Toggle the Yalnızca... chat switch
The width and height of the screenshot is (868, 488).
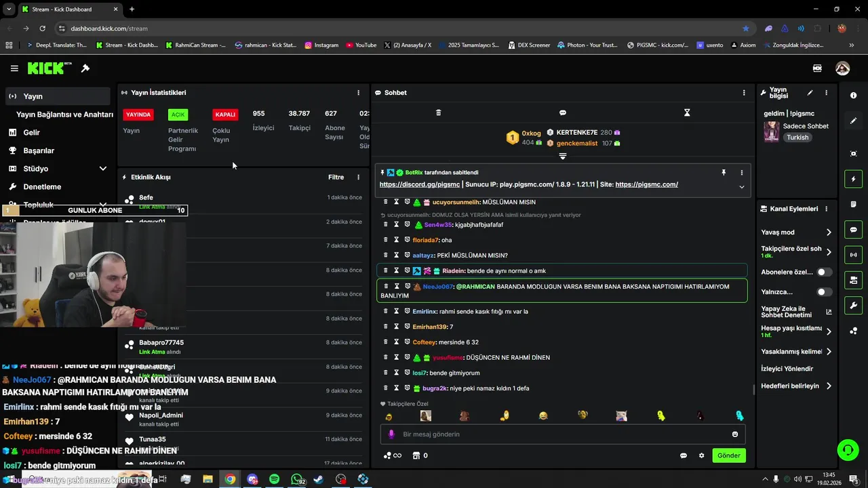pos(824,292)
